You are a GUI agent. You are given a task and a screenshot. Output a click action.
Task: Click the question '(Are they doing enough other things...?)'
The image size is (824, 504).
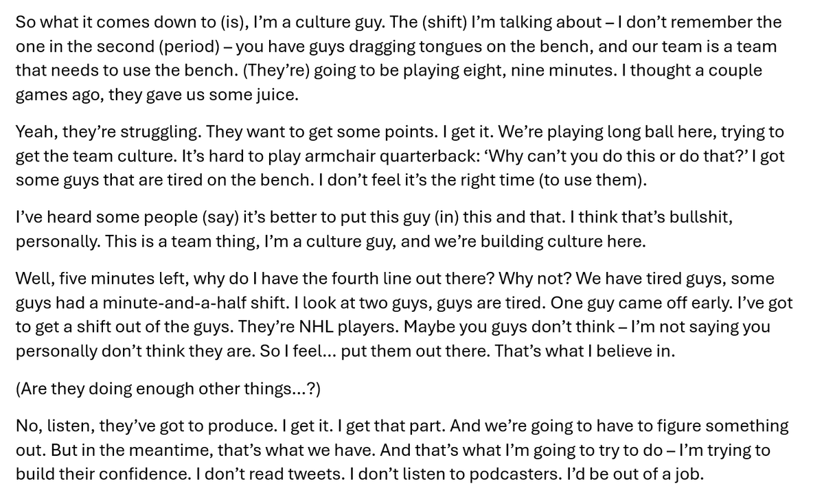coord(168,389)
